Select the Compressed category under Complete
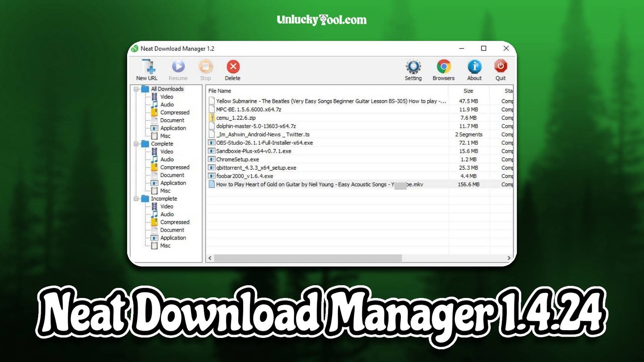The width and height of the screenshot is (644, 362). pyautogui.click(x=175, y=167)
